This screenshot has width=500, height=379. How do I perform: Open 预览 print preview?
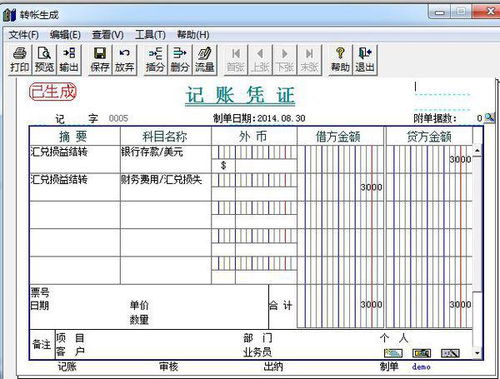tap(44, 60)
